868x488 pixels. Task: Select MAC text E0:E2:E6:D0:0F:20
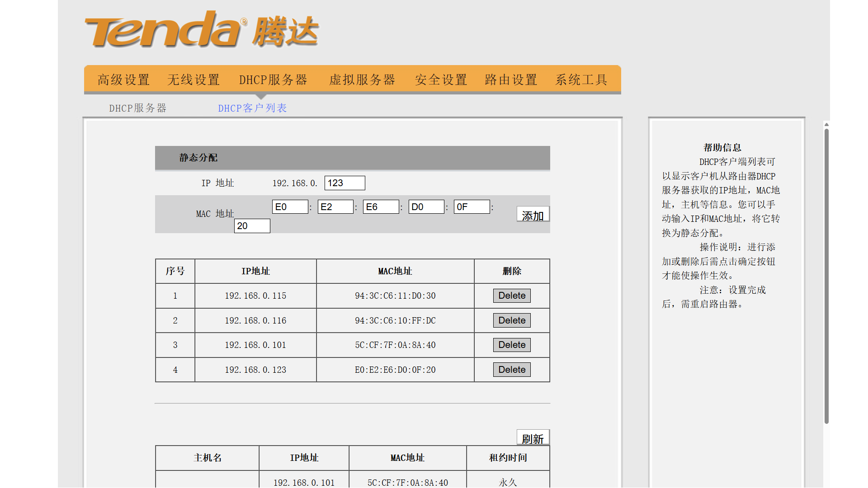coord(395,370)
